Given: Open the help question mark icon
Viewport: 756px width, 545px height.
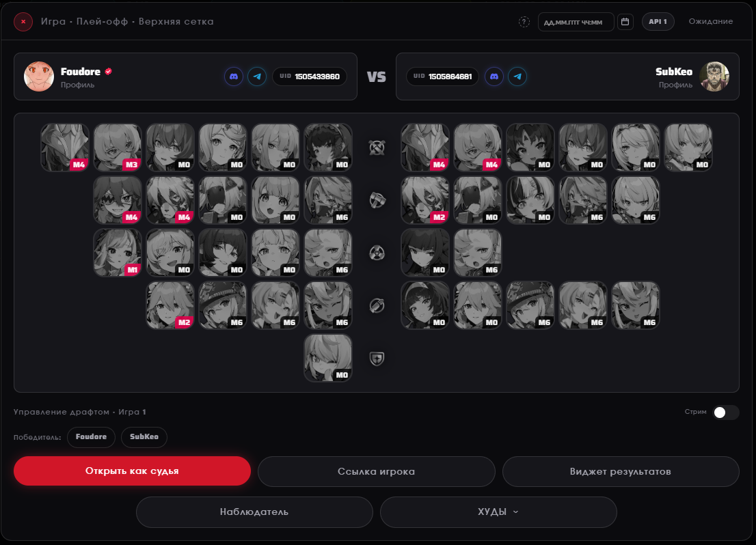Looking at the screenshot, I should 524,22.
